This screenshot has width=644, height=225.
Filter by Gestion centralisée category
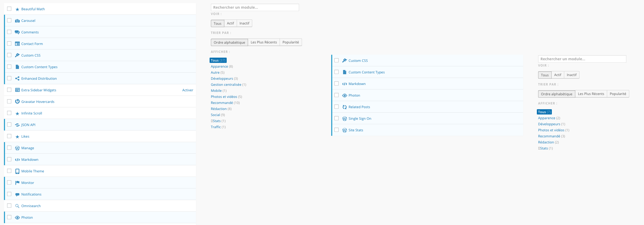tap(228, 85)
